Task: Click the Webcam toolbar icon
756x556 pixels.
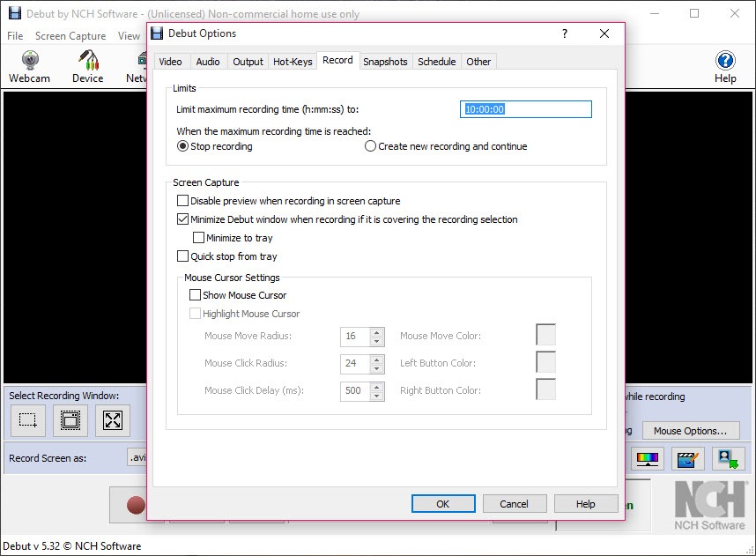Action: click(x=29, y=66)
